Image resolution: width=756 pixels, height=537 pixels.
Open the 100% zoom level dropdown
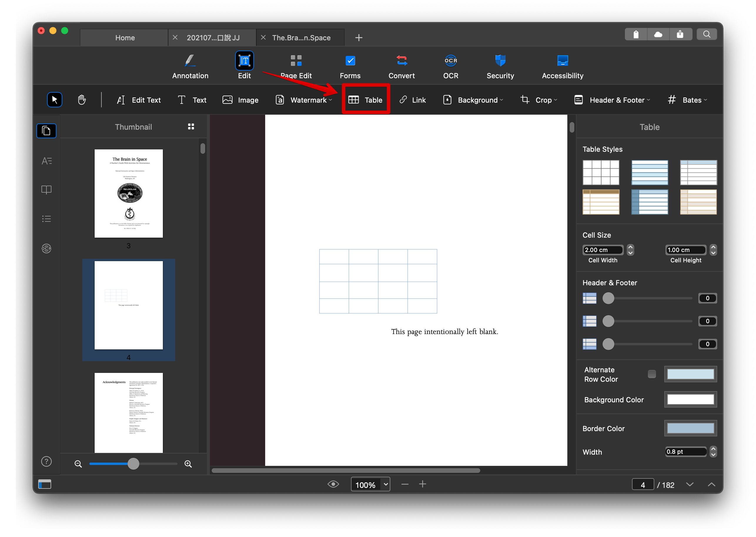click(x=385, y=484)
